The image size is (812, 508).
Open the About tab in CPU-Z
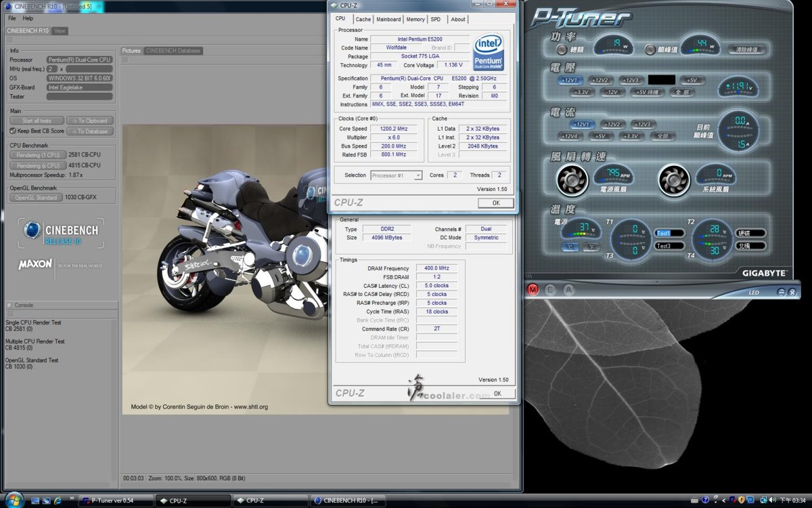pos(458,20)
